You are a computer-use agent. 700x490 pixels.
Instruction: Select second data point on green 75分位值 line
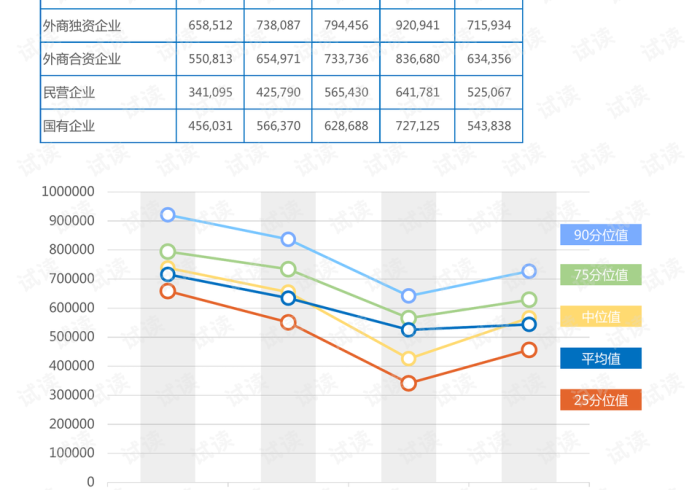click(x=288, y=269)
